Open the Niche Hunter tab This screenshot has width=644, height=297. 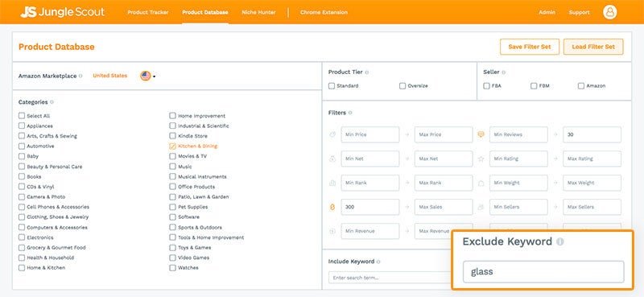pyautogui.click(x=258, y=12)
